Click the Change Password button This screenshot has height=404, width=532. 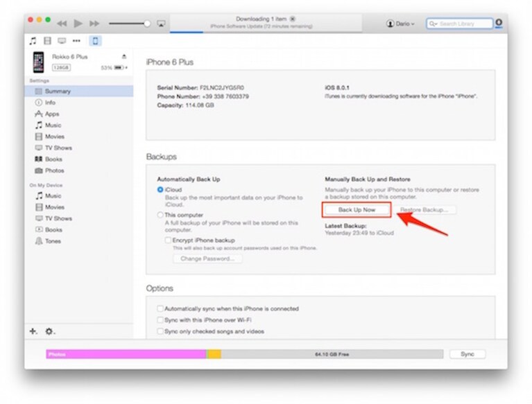click(x=207, y=258)
